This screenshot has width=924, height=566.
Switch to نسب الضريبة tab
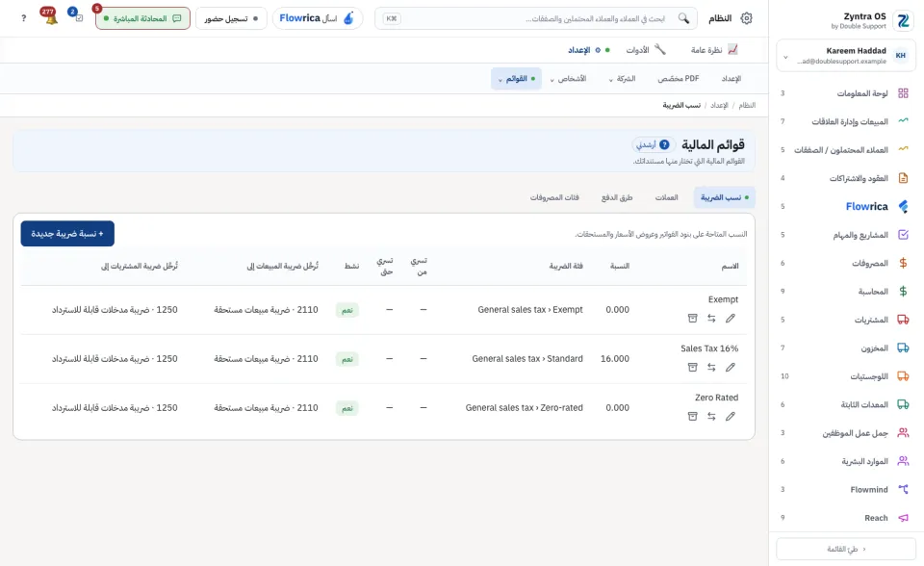[x=724, y=197]
